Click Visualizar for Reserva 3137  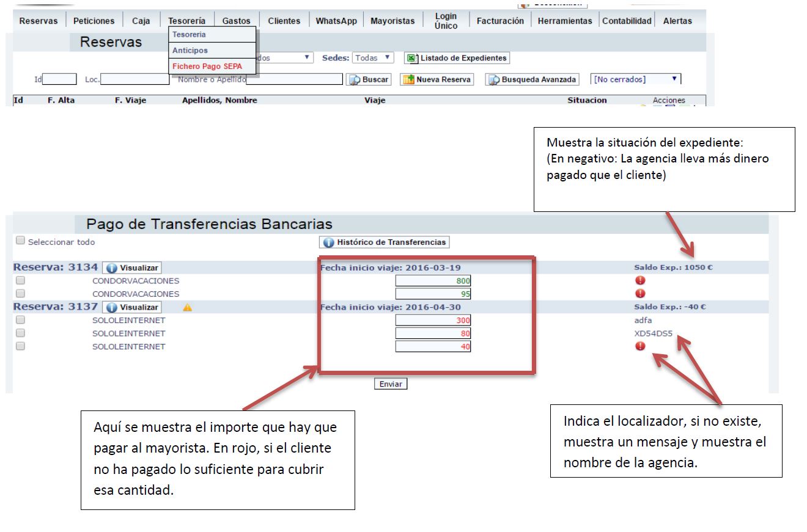(132, 307)
